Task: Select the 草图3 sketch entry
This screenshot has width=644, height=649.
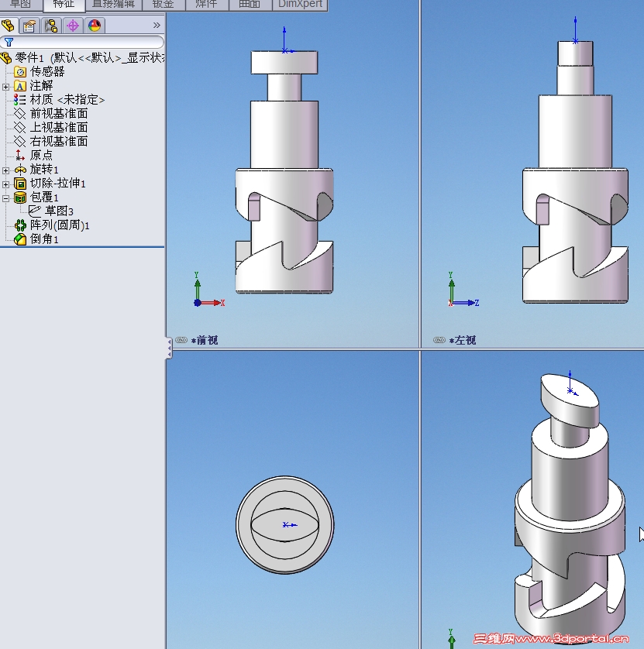Action: point(59,211)
